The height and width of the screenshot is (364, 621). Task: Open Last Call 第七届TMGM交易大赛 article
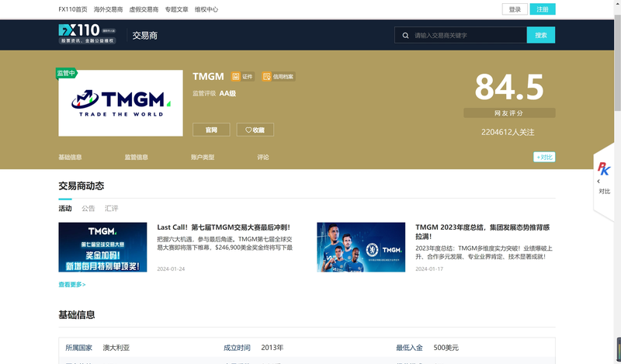coord(224,227)
